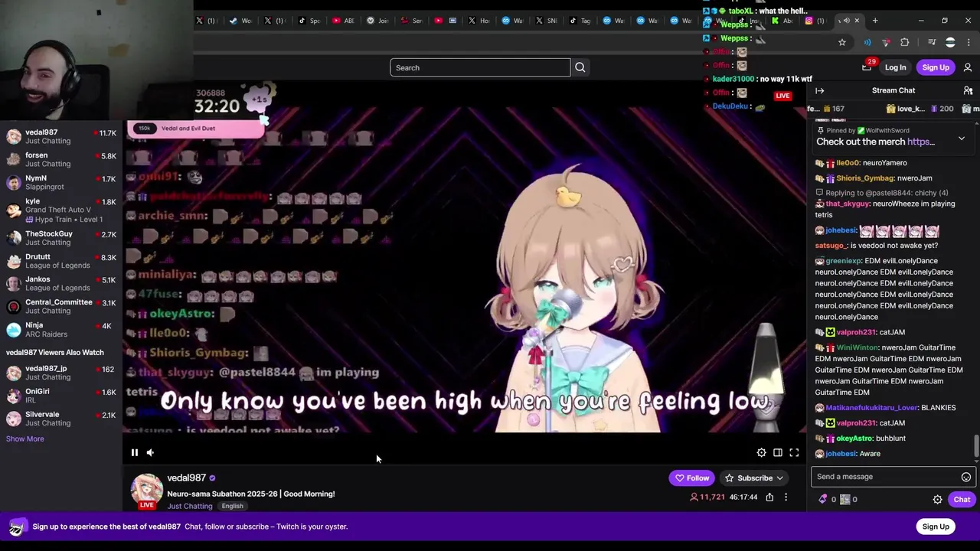Image resolution: width=980 pixels, height=551 pixels.
Task: Open the browser three-dot menu
Action: tap(969, 42)
